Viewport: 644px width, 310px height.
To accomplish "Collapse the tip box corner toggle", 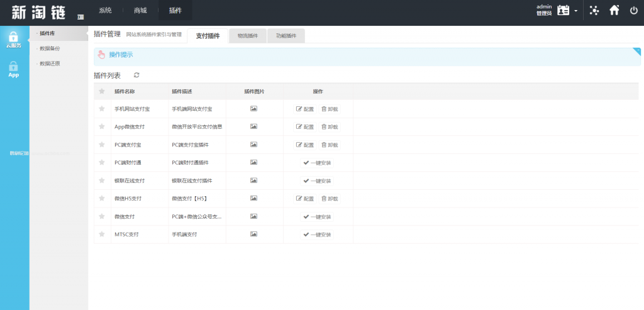I will 637,52.
